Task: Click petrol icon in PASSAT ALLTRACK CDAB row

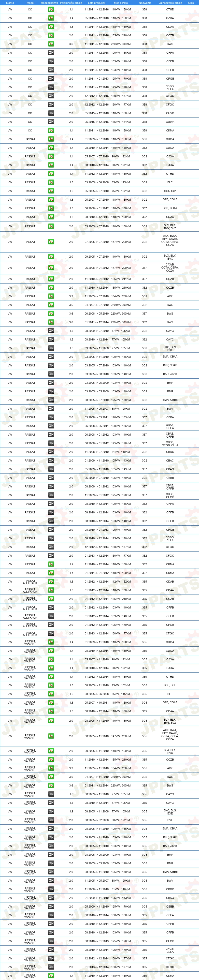Action: click(51, 582)
